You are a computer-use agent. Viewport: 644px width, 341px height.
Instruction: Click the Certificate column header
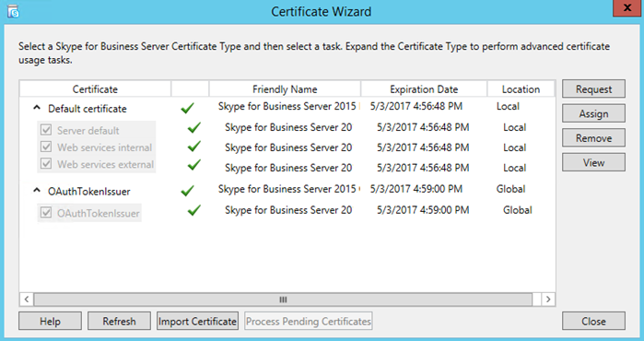click(x=95, y=89)
